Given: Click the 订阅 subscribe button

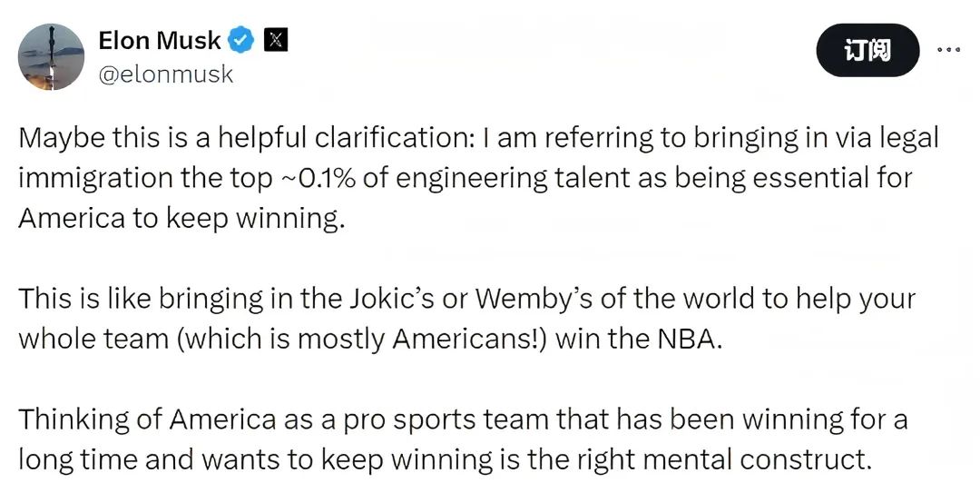Looking at the screenshot, I should [867, 50].
